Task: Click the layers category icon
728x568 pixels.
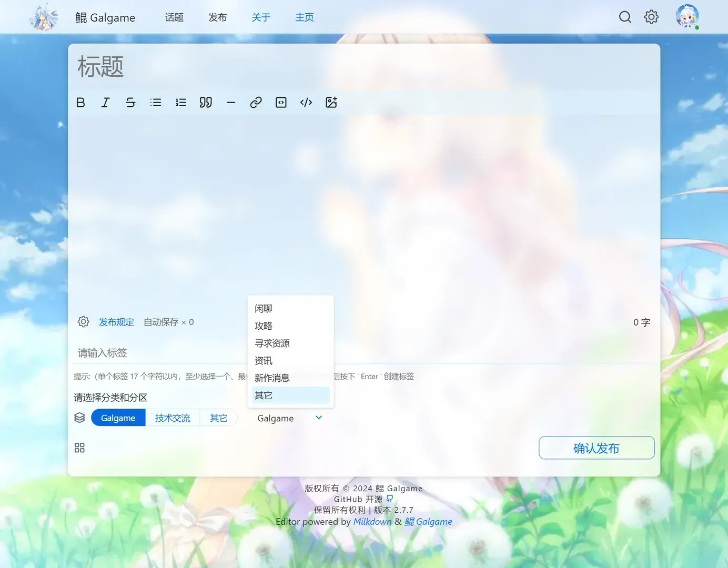Action: coord(79,418)
